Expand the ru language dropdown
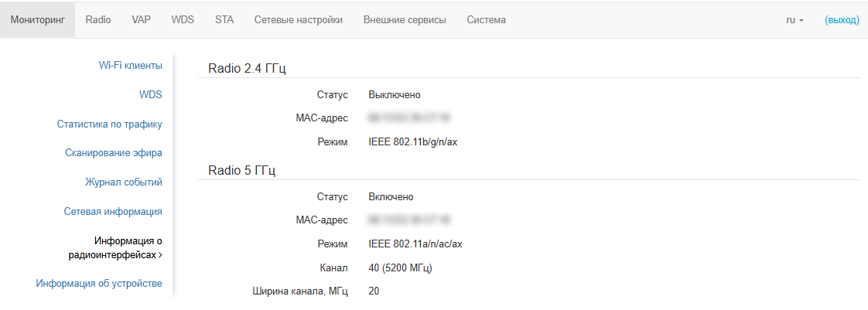This screenshot has height=310, width=868. (795, 20)
